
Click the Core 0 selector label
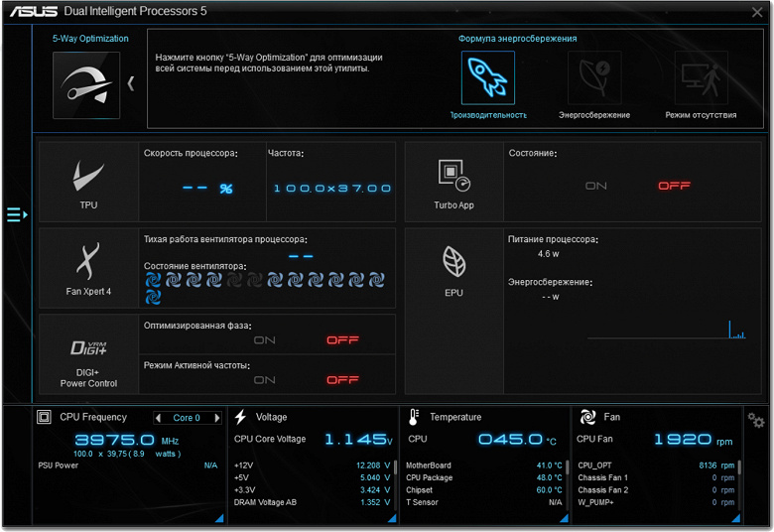tap(187, 418)
